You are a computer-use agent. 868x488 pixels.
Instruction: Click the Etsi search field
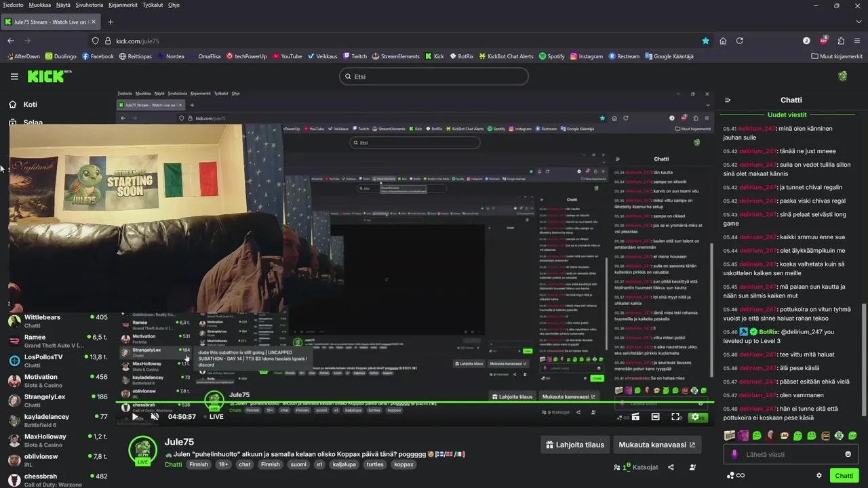coord(434,77)
